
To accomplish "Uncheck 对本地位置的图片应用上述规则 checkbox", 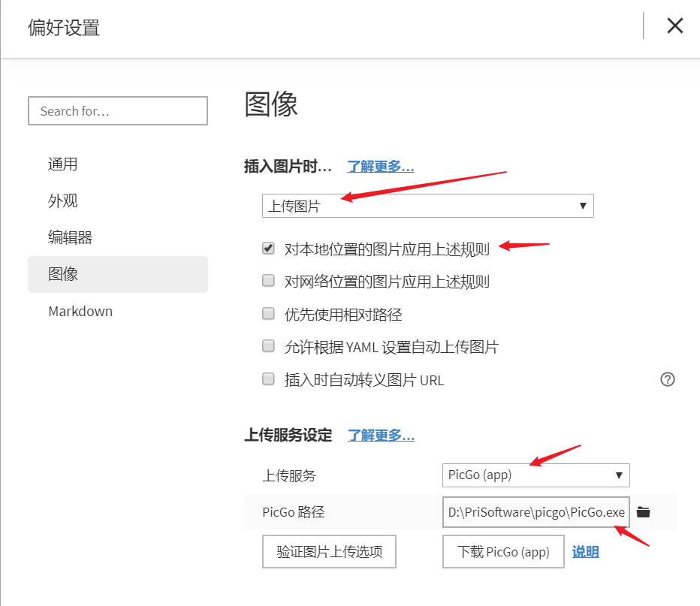I will (x=268, y=249).
